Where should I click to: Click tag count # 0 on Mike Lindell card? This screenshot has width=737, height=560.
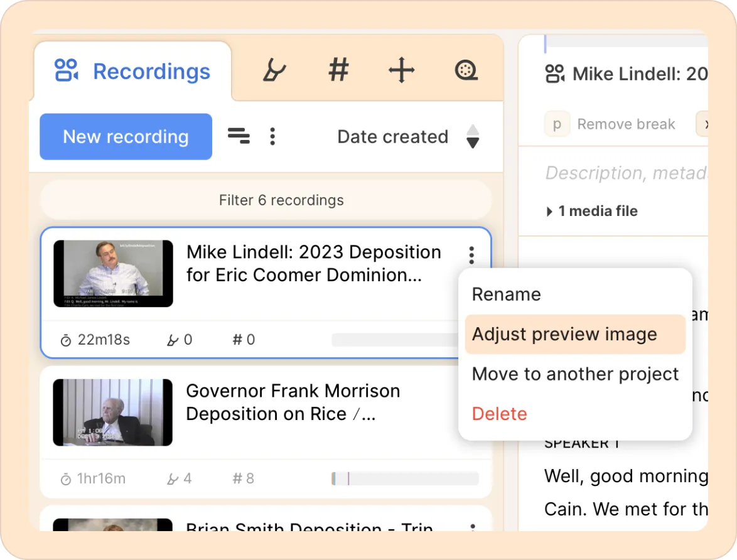244,340
